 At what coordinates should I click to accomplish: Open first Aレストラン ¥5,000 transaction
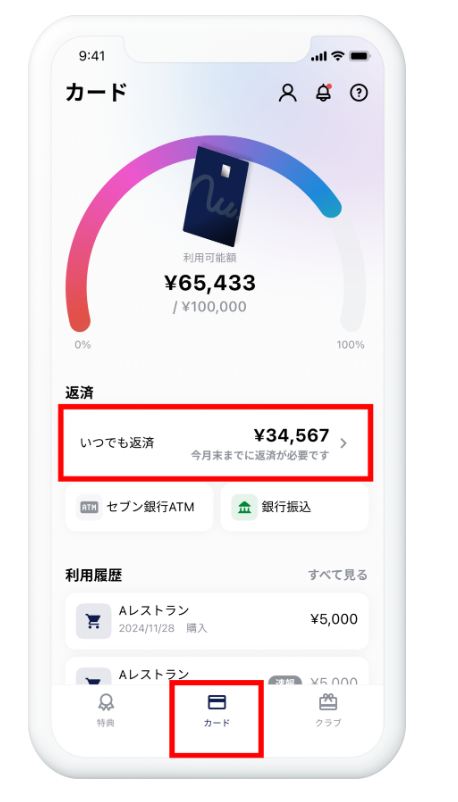[217, 621]
